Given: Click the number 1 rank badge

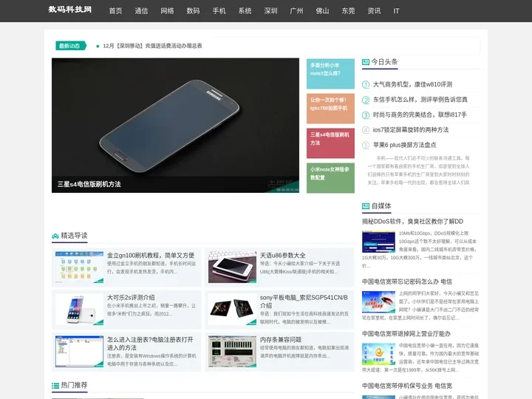Looking at the screenshot, I should coord(366,84).
